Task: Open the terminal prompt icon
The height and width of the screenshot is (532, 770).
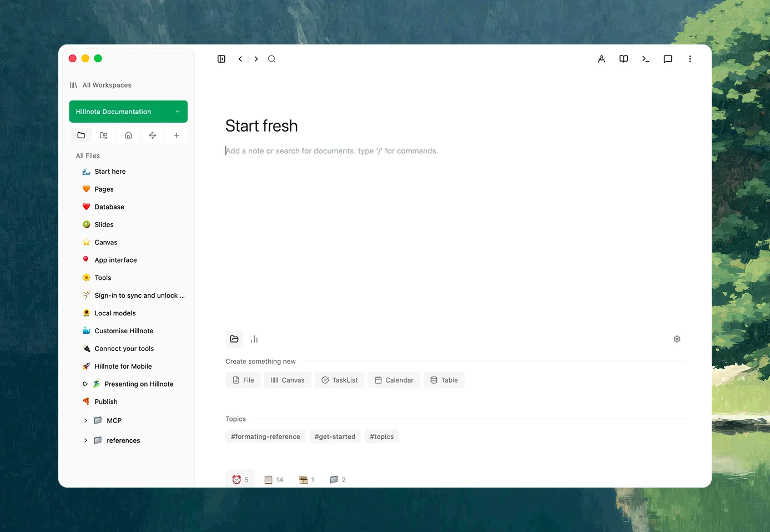Action: point(646,59)
